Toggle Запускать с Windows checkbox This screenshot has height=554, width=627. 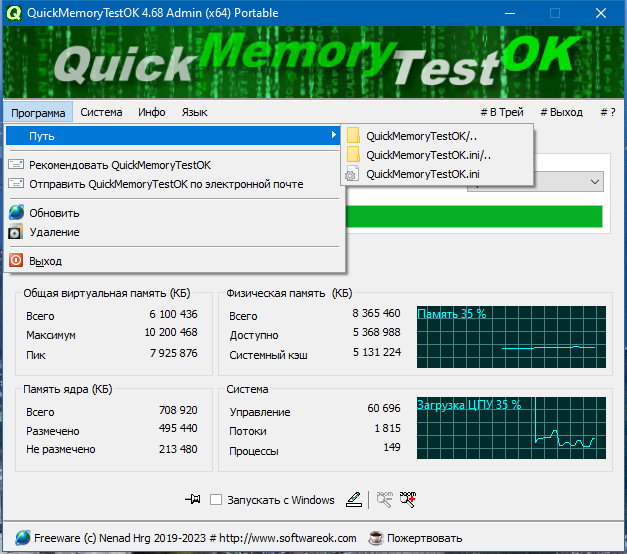tap(216, 500)
